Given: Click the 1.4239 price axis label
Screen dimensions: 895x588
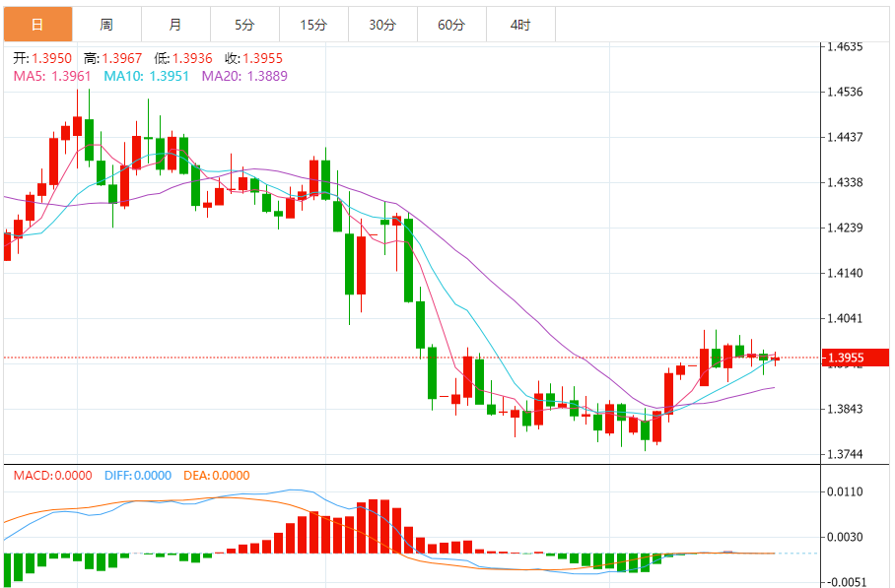Looking at the screenshot, I should click(x=845, y=228).
